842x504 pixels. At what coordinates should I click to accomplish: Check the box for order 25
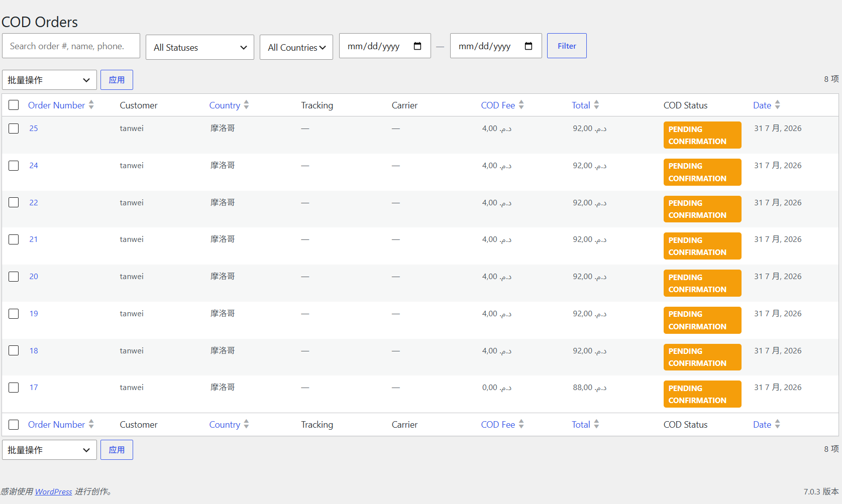(x=14, y=129)
